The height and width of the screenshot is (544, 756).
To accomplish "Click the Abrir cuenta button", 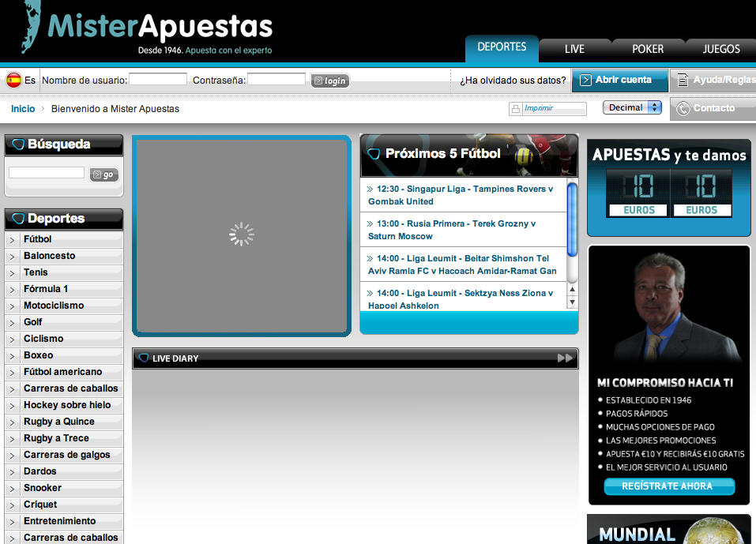I will pos(620,80).
